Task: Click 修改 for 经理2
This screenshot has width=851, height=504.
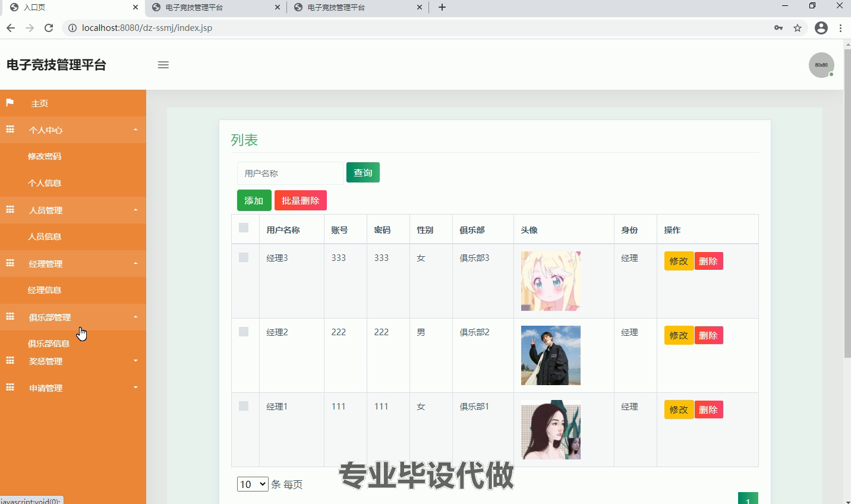Action: (679, 335)
